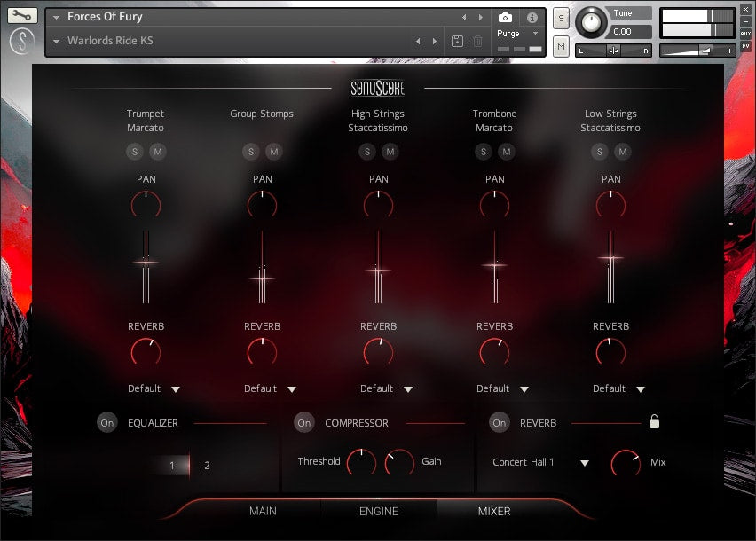Select Equalizer band 1

click(171, 466)
